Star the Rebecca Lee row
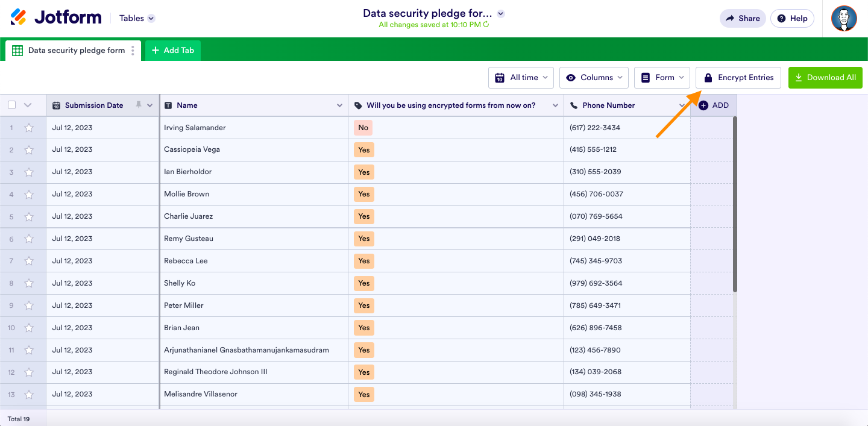Viewport: 868px width, 426px height. 28,261
